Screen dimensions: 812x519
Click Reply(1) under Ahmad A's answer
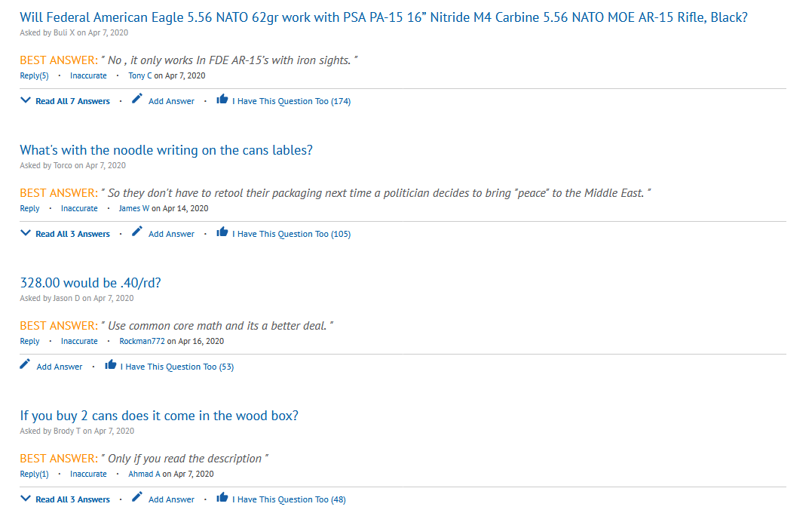[x=34, y=474]
